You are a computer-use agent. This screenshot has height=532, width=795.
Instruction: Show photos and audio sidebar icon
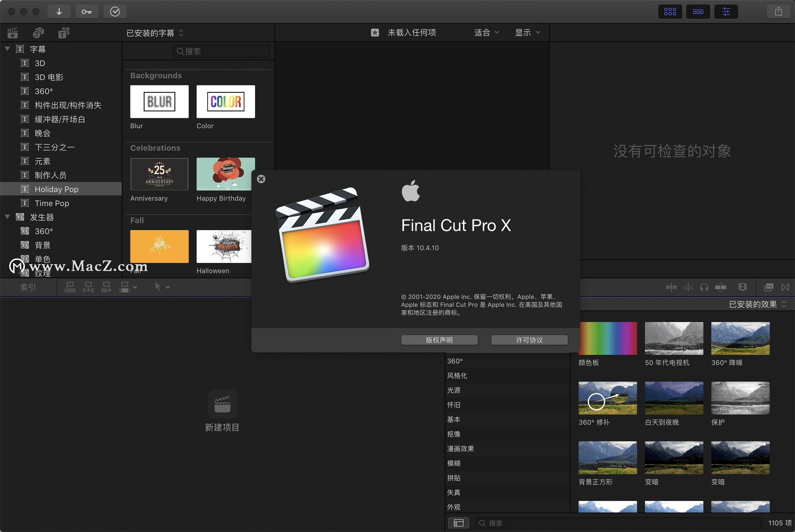(38, 33)
